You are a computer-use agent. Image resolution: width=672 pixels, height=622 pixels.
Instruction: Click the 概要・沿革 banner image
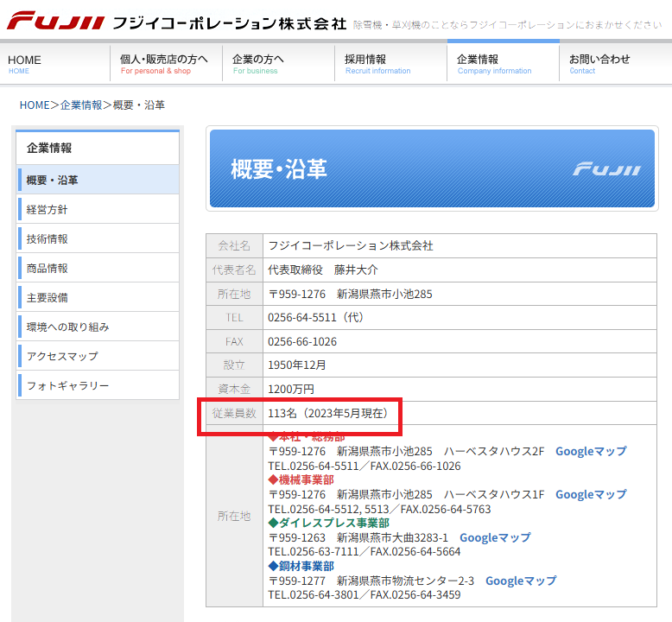(432, 168)
